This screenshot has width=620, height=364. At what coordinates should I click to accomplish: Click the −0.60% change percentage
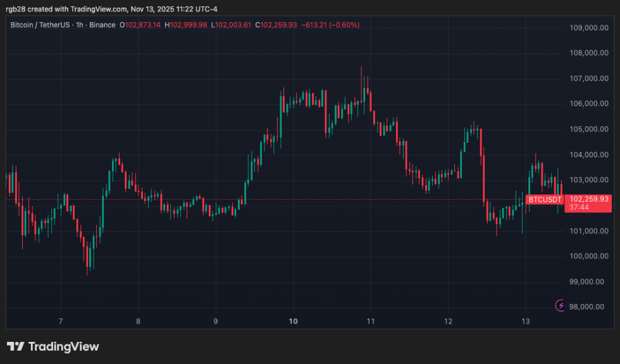[343, 25]
